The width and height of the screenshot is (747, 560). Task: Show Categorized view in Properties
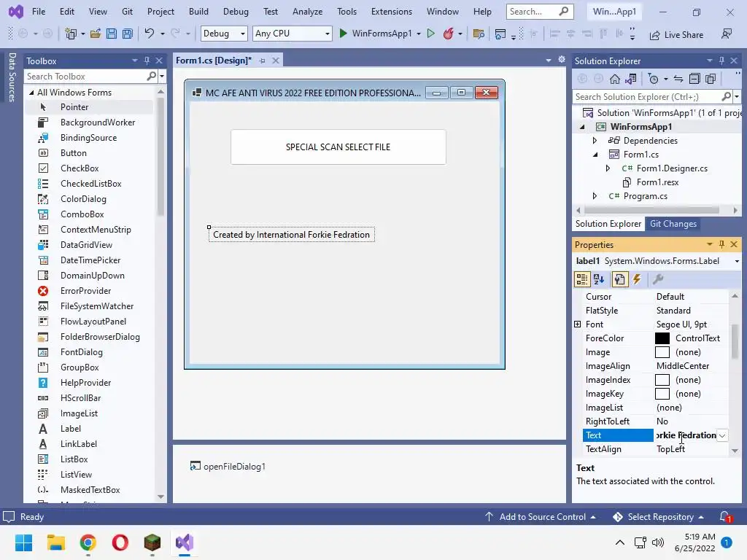[x=581, y=279]
